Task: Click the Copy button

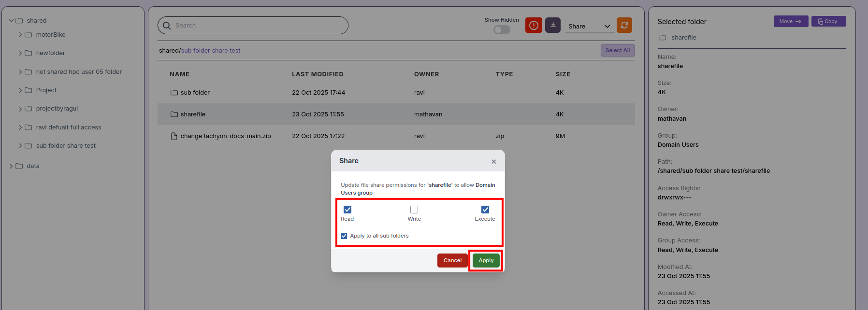Action: 828,21
